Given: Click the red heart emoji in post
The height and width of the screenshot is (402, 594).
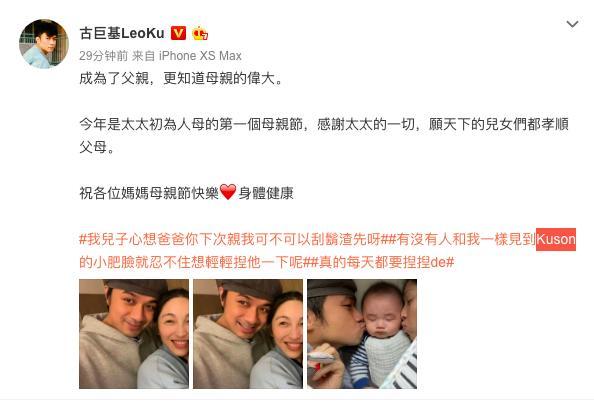Looking at the screenshot, I should tap(228, 192).
